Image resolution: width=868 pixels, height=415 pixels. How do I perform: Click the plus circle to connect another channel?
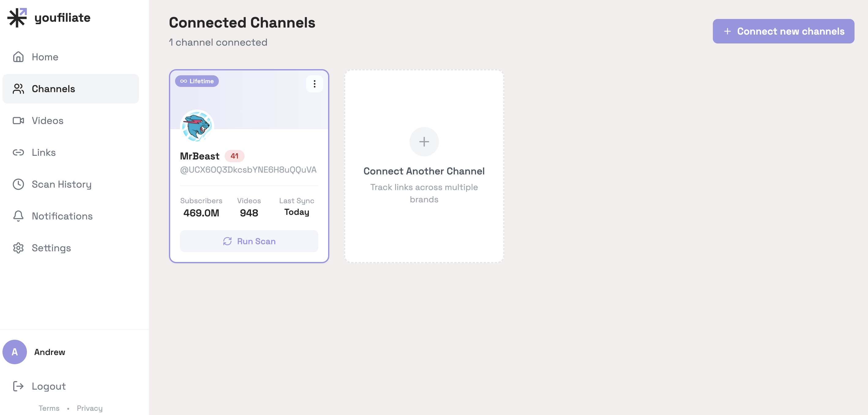click(x=424, y=141)
